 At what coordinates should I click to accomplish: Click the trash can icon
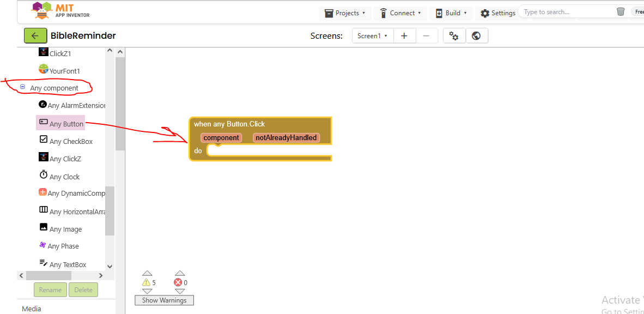coord(621,12)
